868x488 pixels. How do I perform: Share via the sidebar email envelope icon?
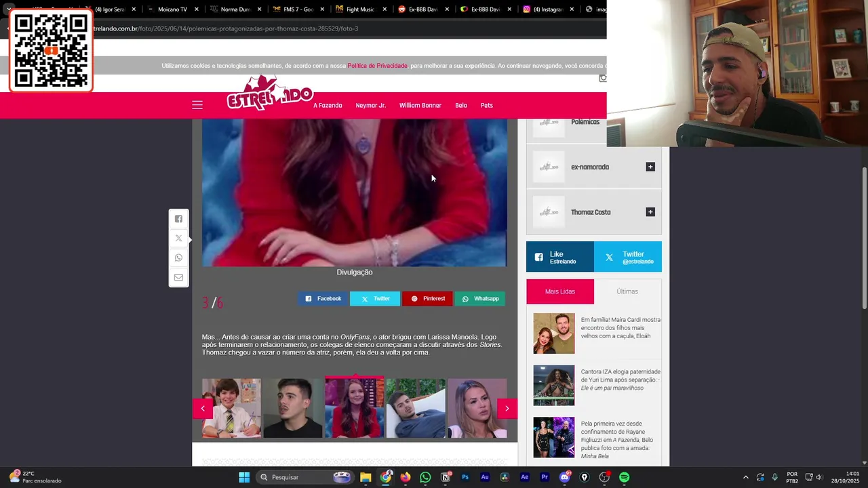(178, 277)
